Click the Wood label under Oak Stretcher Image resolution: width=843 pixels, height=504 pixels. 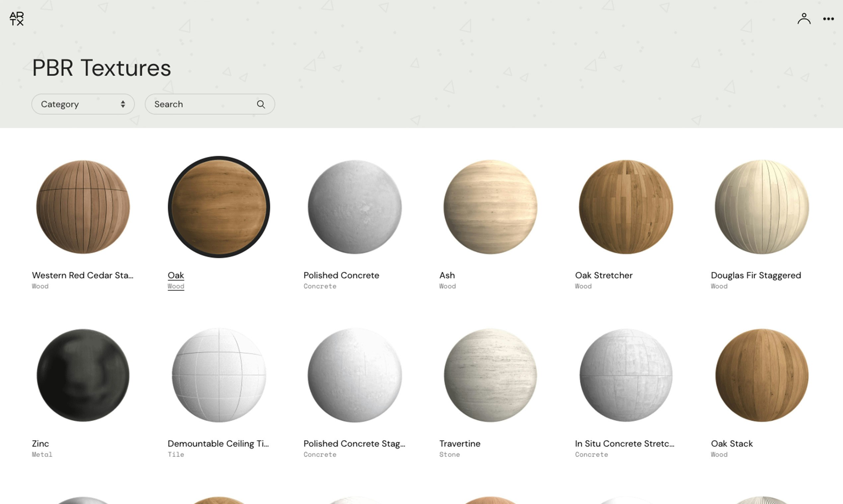(583, 286)
